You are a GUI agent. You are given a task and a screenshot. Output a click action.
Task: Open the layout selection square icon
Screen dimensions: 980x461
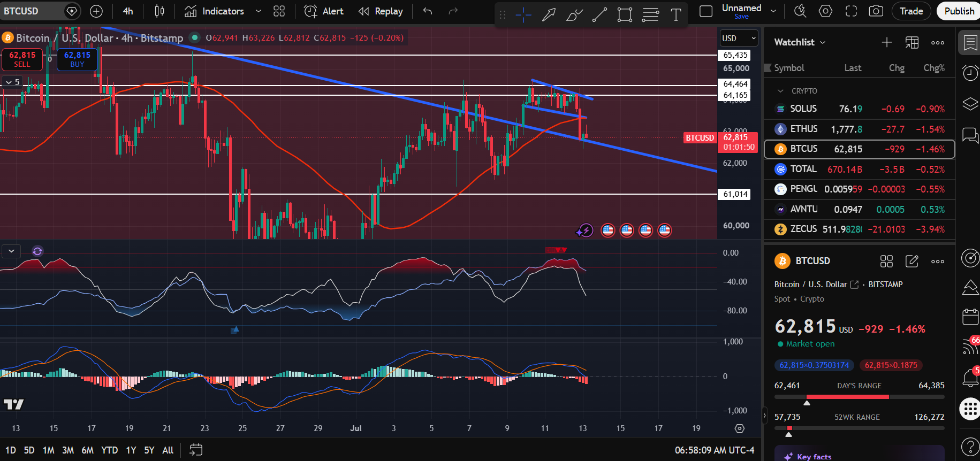[x=706, y=11]
